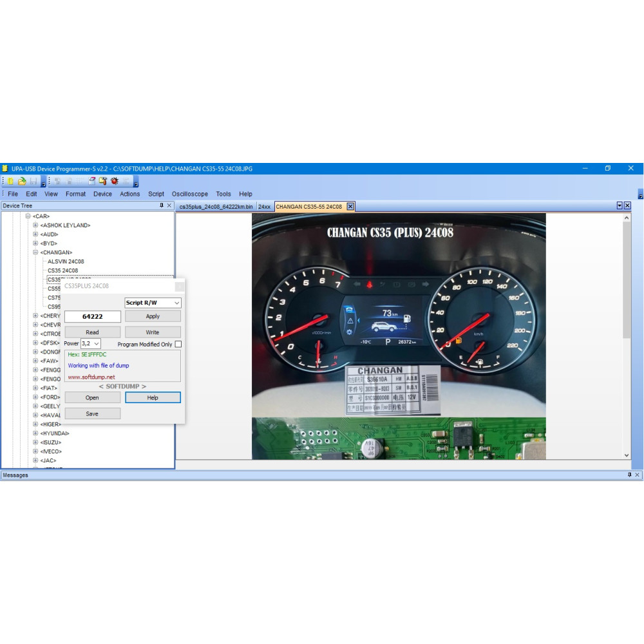Open the Help menu in menu bar
644x644 pixels.
pos(245,194)
